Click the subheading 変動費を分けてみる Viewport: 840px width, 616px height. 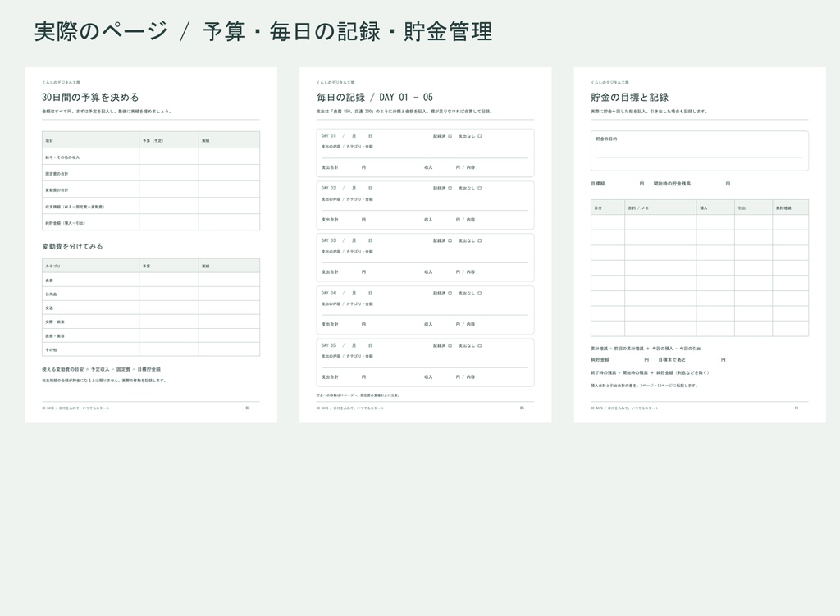[x=72, y=246]
